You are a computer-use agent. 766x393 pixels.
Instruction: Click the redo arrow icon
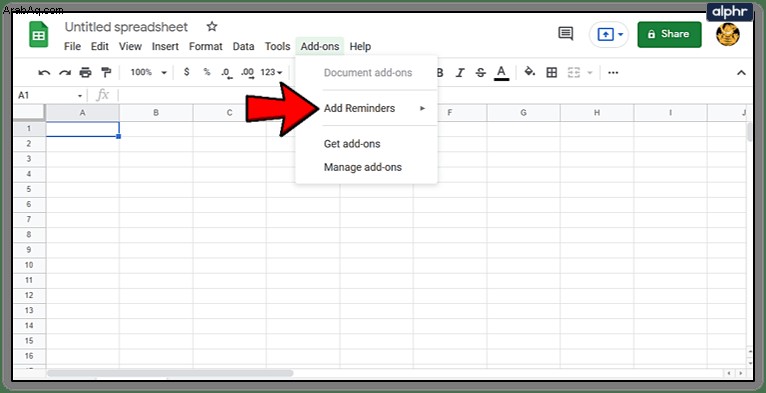coord(65,73)
